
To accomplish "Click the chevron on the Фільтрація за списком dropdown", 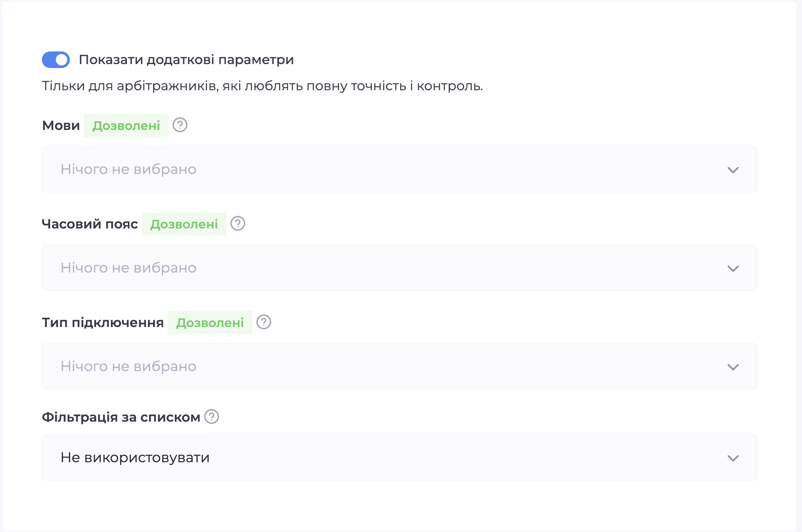I will pos(734,457).
